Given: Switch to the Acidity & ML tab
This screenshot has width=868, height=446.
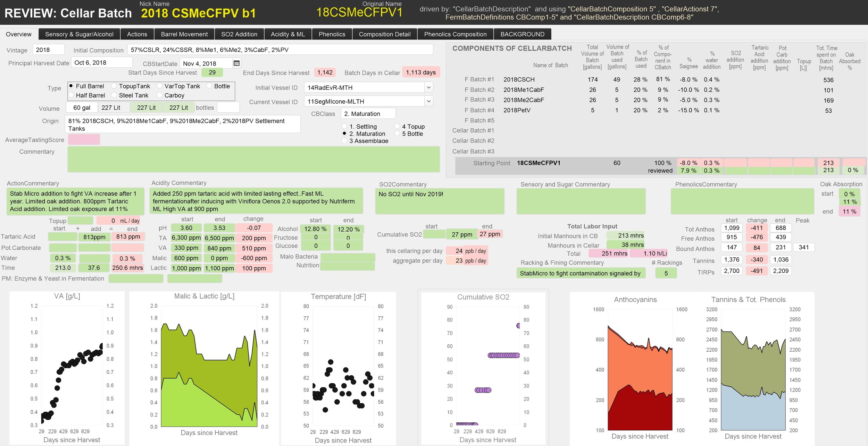Looking at the screenshot, I should 288,34.
